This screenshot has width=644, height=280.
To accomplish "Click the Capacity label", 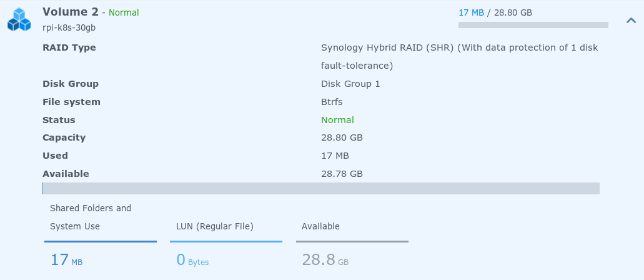I will click(64, 137).
